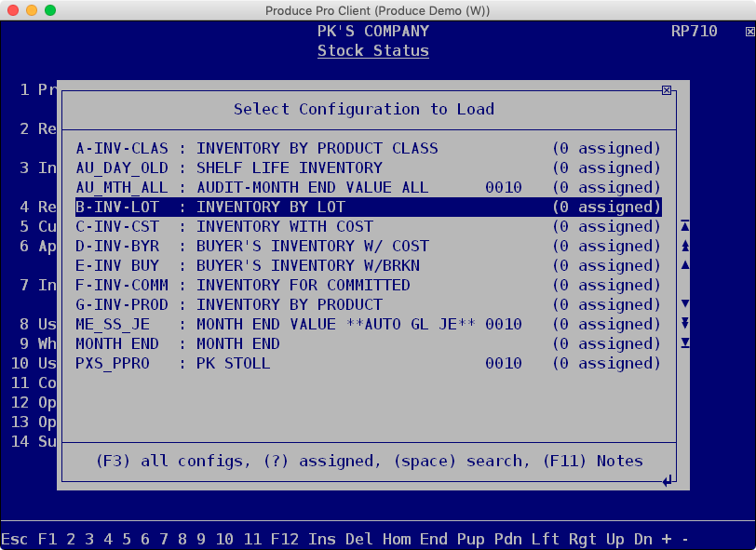Select A-INV-CLAS inventory by product class
The image size is (756, 550).
point(369,148)
